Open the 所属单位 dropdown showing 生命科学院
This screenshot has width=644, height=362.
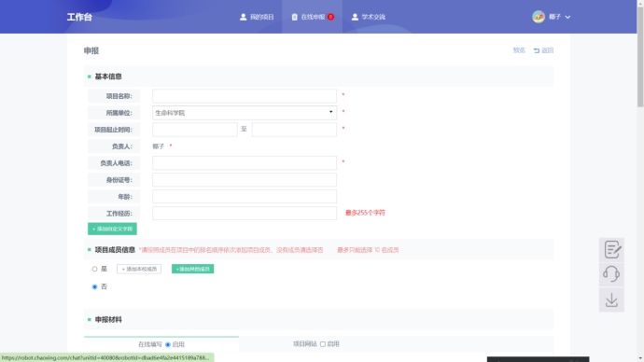(245, 113)
